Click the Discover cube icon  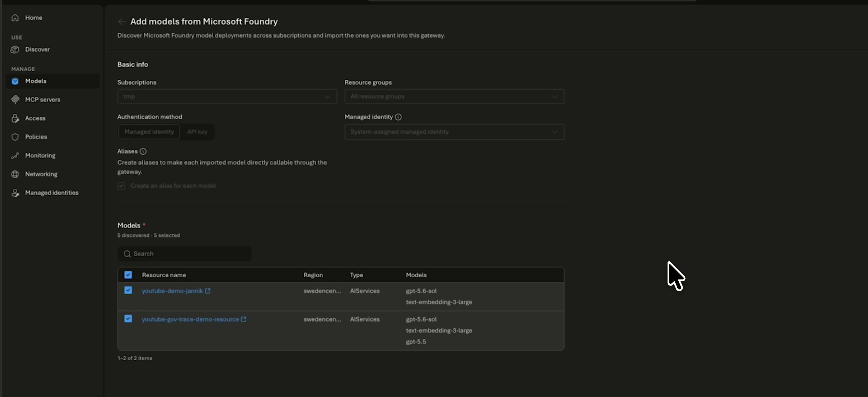point(15,50)
